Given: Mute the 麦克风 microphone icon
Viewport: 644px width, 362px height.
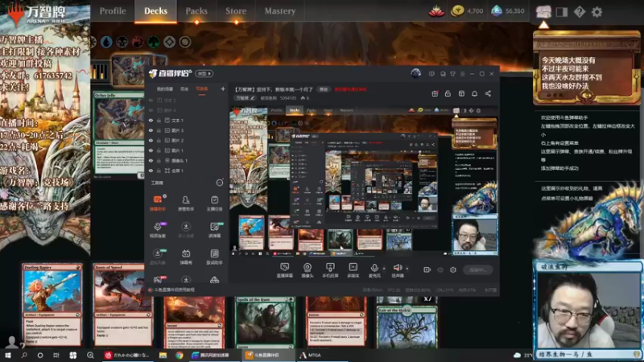Looking at the screenshot, I should pos(374,270).
